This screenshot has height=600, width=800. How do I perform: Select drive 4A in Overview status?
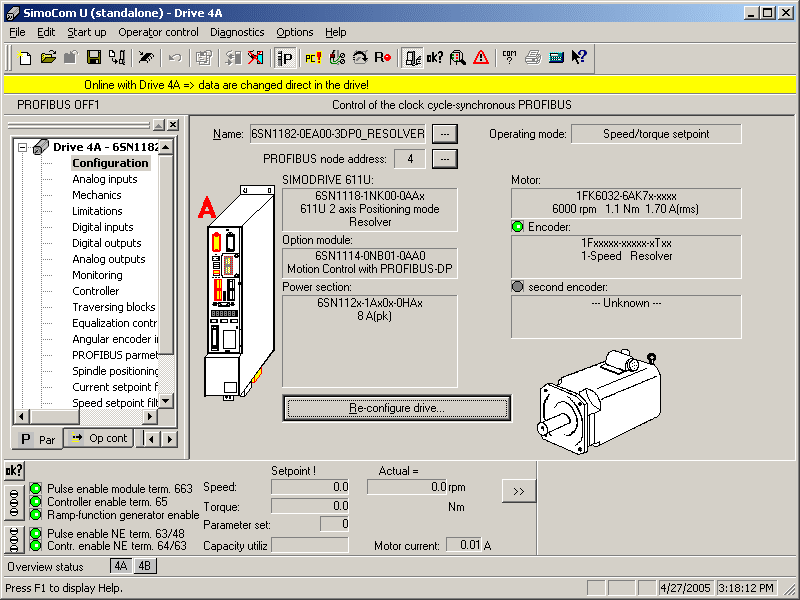[x=120, y=566]
